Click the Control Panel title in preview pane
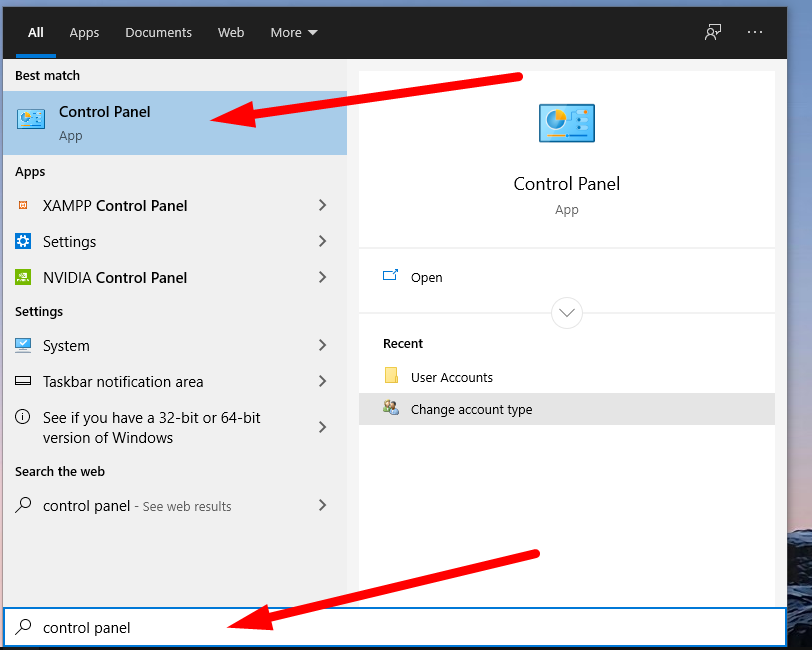Screen dimensions: 812x650 click(567, 184)
